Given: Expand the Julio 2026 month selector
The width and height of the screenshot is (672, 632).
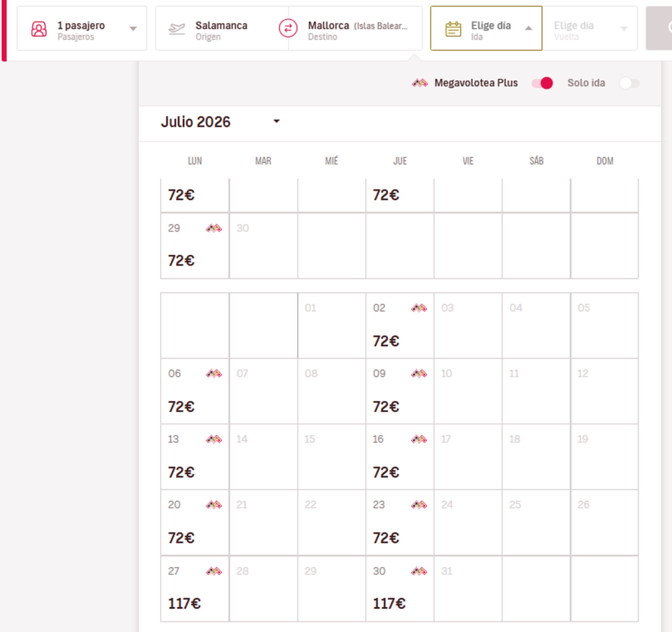Looking at the screenshot, I should (277, 121).
